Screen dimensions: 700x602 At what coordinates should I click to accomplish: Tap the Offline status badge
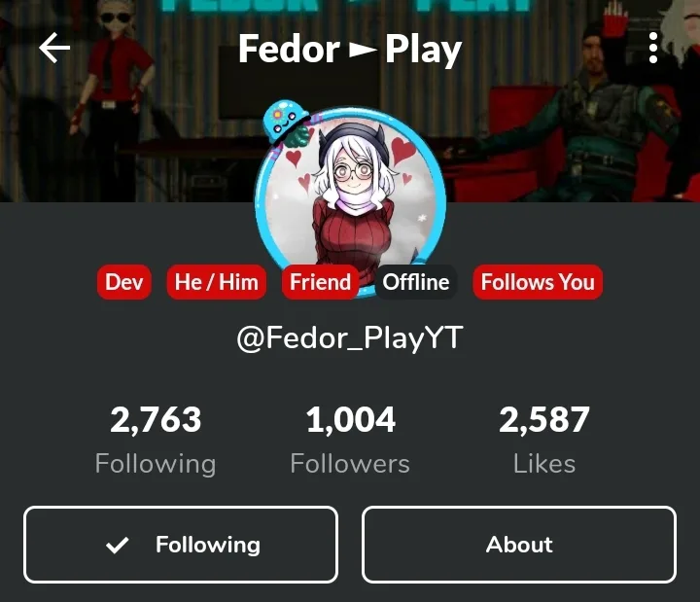click(416, 282)
